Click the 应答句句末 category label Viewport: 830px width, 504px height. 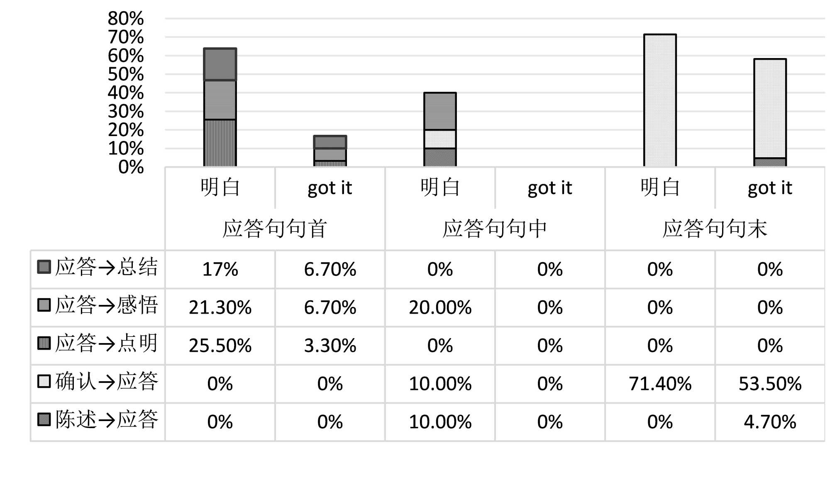pos(715,229)
